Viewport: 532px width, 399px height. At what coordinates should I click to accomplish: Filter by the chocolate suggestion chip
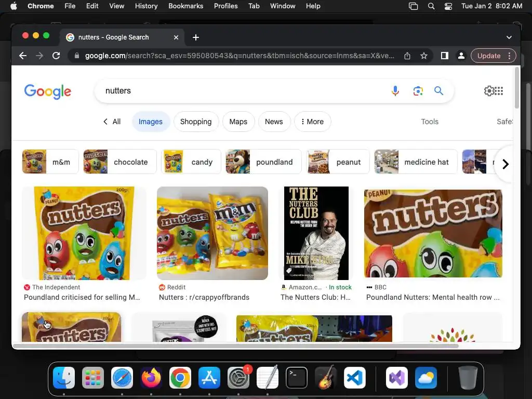tap(120, 162)
